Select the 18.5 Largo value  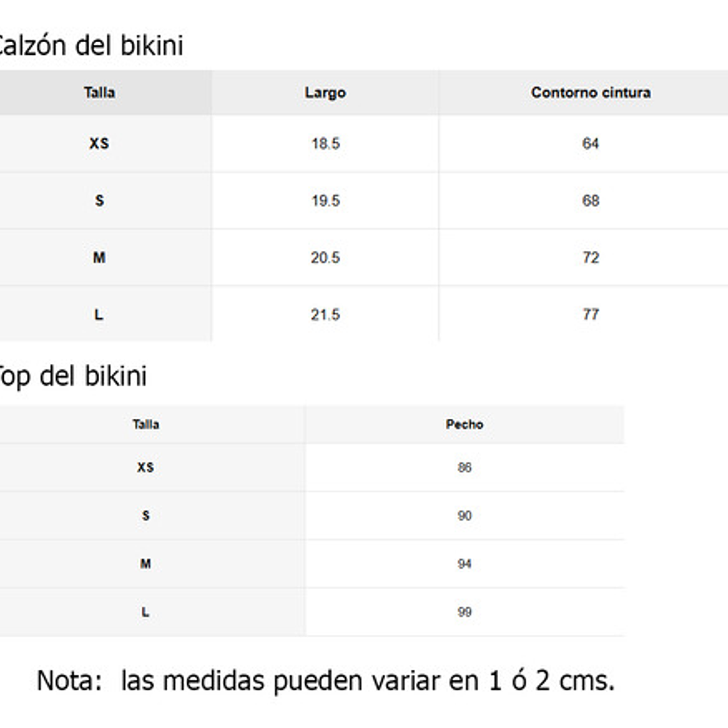[325, 144]
